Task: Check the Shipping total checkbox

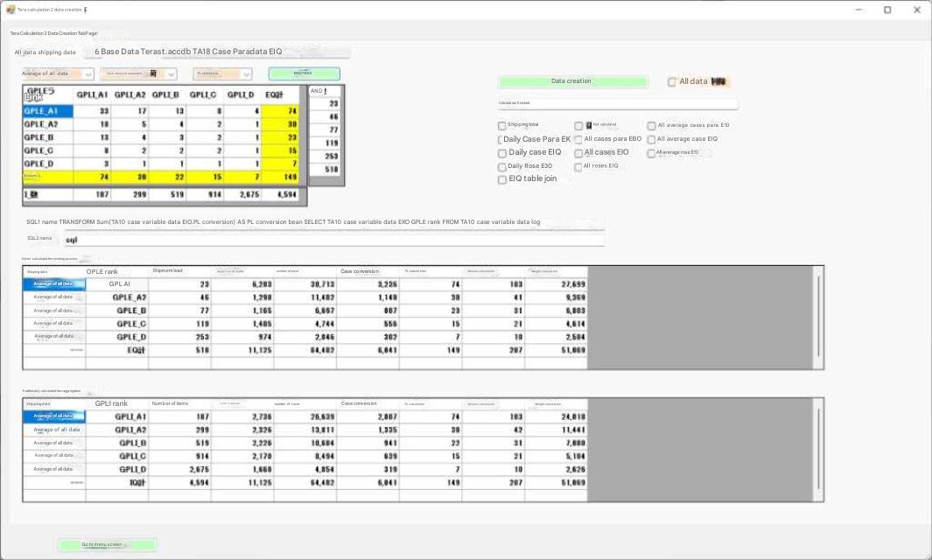Action: (502, 126)
